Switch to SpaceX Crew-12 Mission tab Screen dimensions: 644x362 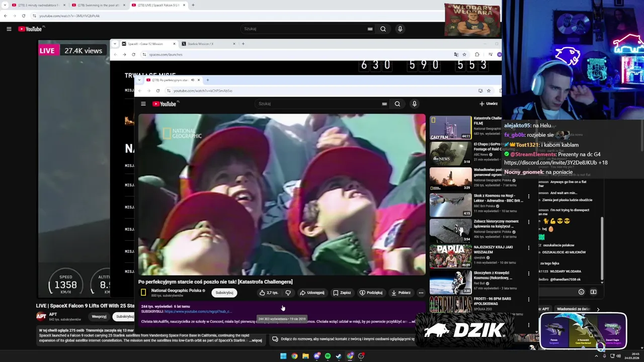click(x=148, y=44)
